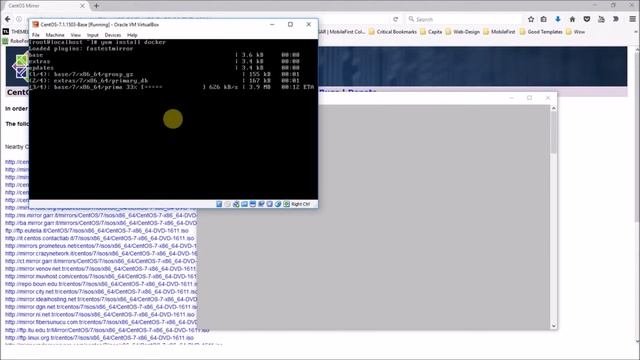The image size is (640, 360).
Task: Open the Firefox hamburger menu
Action: 632,19
